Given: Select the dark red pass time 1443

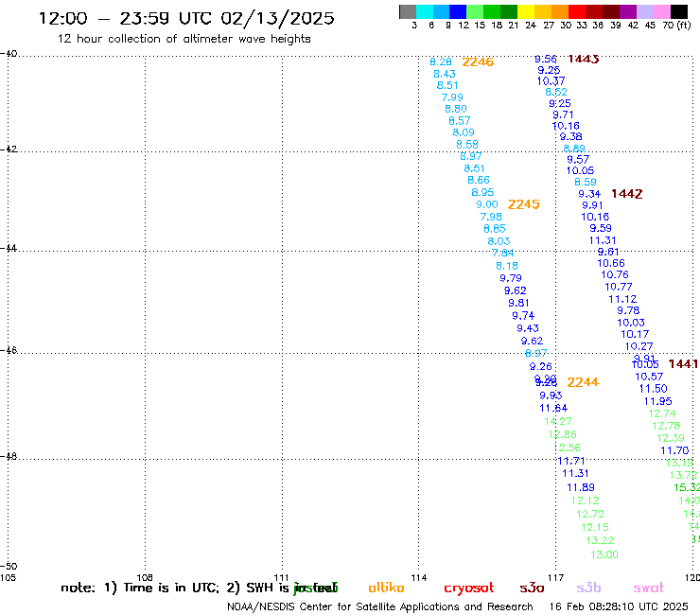Looking at the screenshot, I should coord(583,59).
